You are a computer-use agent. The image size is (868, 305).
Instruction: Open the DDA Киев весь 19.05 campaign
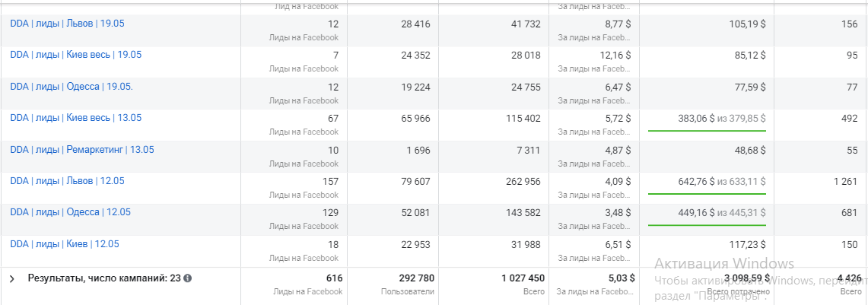(x=75, y=55)
